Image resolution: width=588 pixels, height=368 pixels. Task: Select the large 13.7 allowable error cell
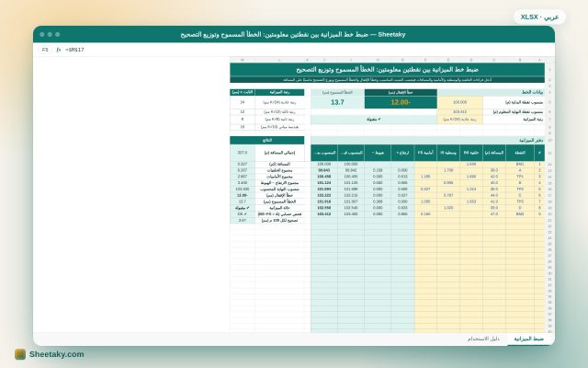coord(337,102)
